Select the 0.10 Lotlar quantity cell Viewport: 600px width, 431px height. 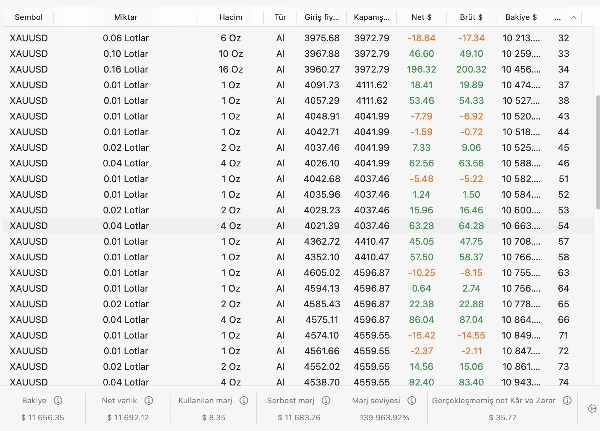click(126, 54)
